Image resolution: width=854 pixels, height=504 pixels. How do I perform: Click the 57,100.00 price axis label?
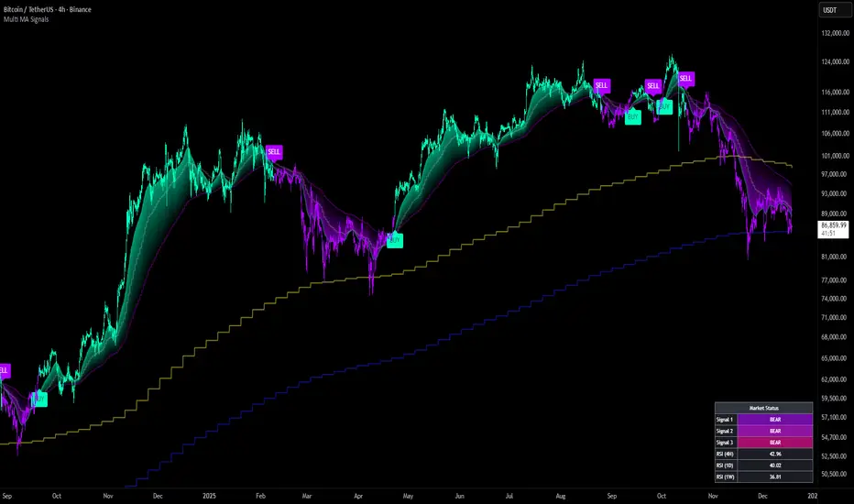(x=836, y=417)
